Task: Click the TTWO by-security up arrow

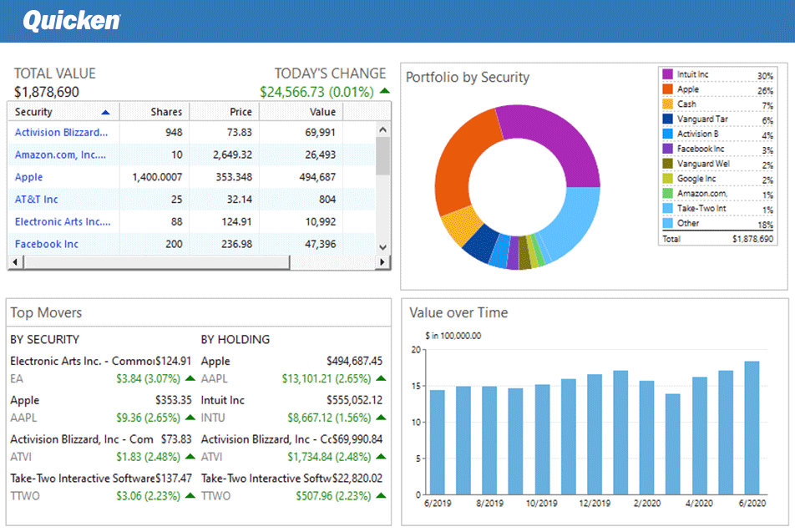Action: pyautogui.click(x=190, y=495)
